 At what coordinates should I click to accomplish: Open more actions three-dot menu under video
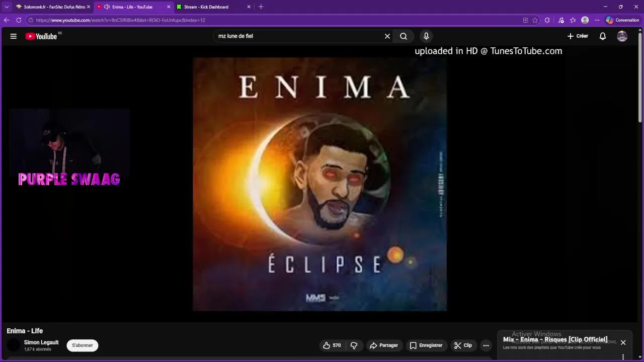[x=486, y=345]
